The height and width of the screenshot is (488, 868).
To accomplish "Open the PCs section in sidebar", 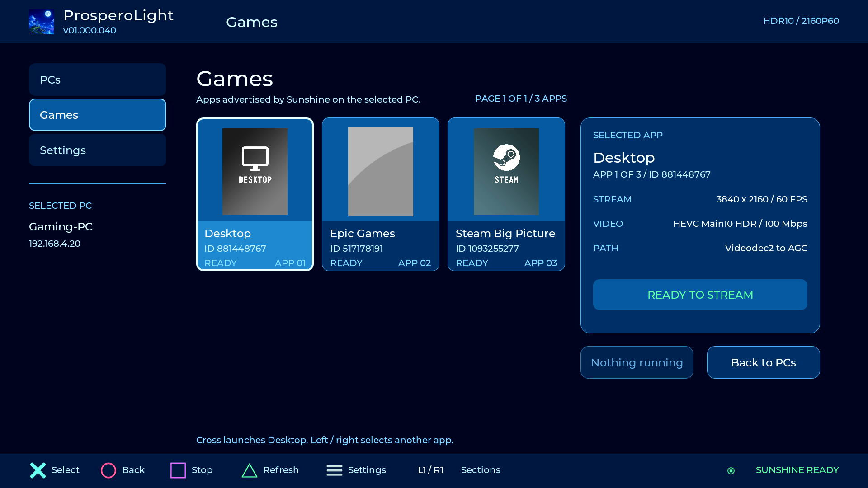I will tap(98, 80).
